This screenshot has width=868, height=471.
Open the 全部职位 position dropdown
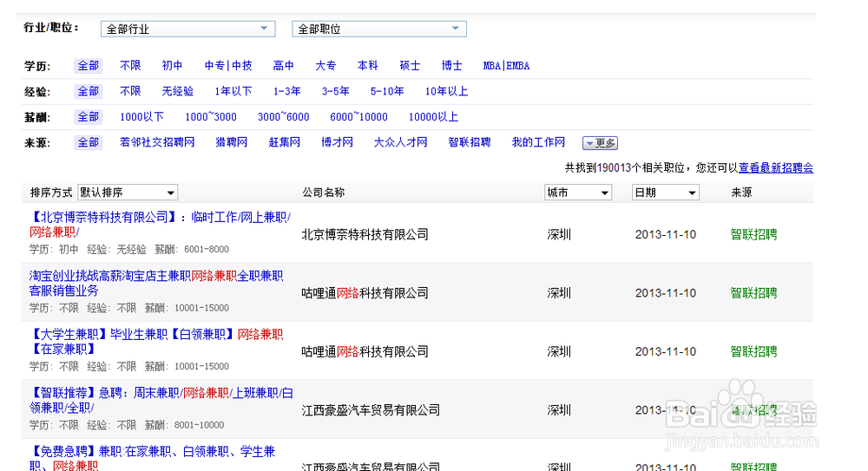[379, 29]
